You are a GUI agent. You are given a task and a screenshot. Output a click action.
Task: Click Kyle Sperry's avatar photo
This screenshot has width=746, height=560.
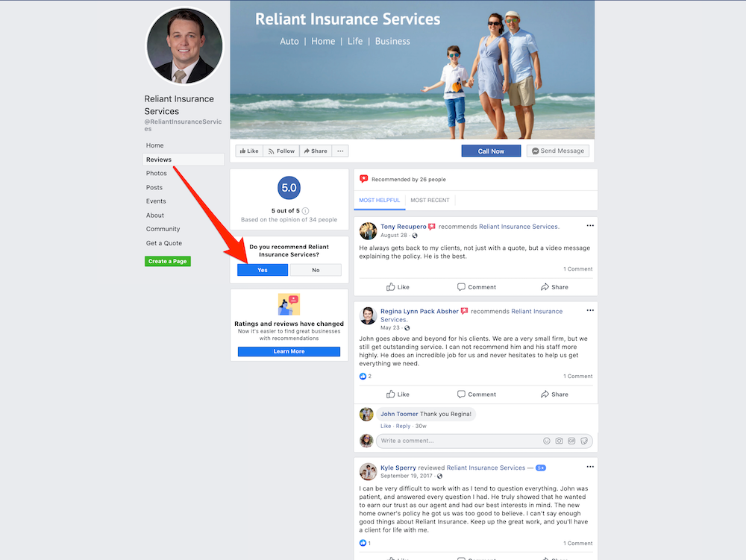click(x=368, y=471)
